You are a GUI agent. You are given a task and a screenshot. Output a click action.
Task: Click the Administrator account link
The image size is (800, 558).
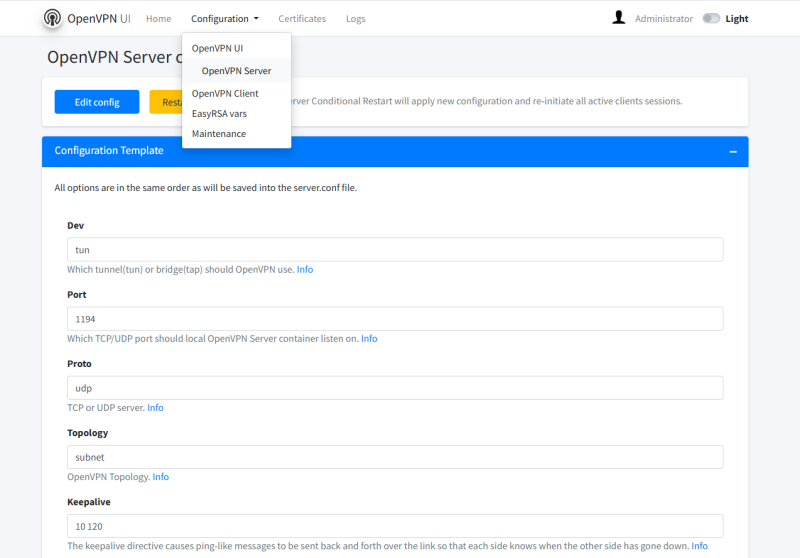pos(664,18)
